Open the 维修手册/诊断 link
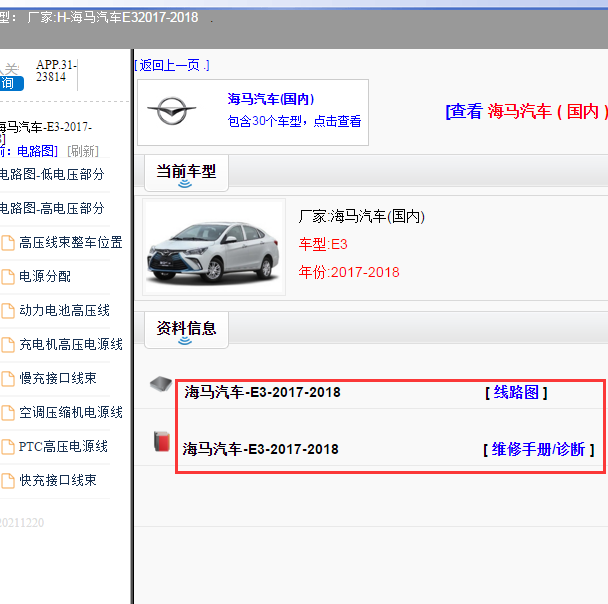 pos(538,450)
